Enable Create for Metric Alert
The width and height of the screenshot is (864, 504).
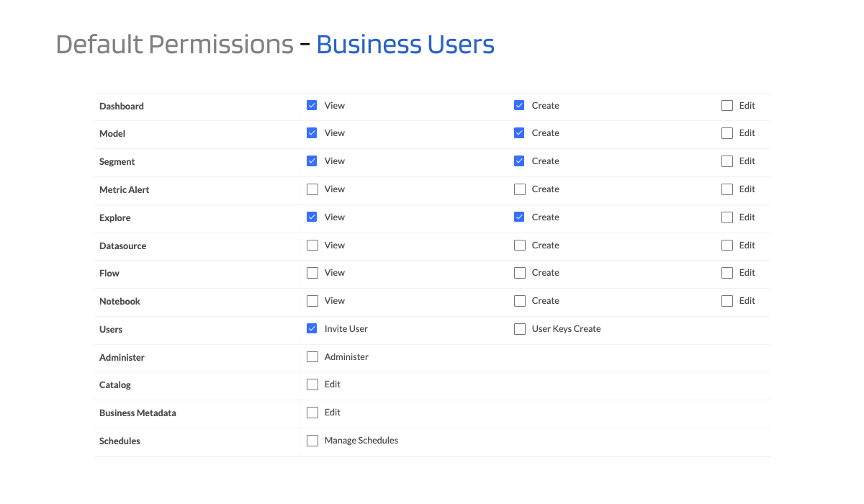pyautogui.click(x=519, y=189)
